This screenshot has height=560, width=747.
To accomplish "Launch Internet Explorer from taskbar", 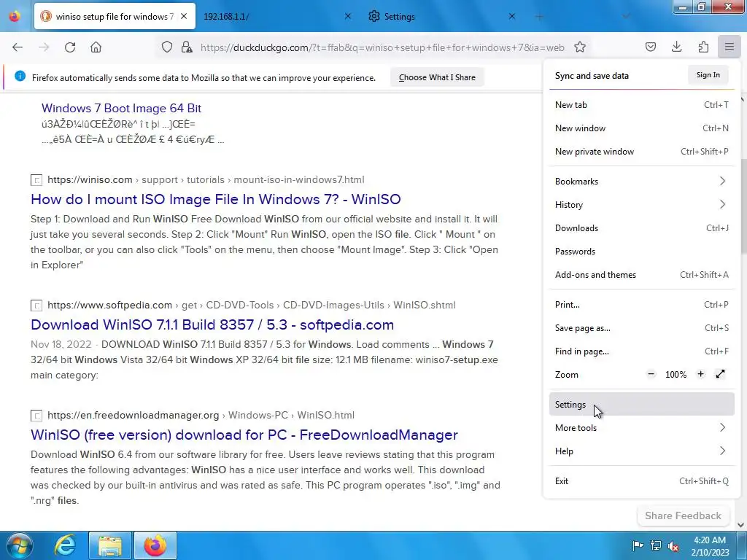I will pyautogui.click(x=65, y=545).
